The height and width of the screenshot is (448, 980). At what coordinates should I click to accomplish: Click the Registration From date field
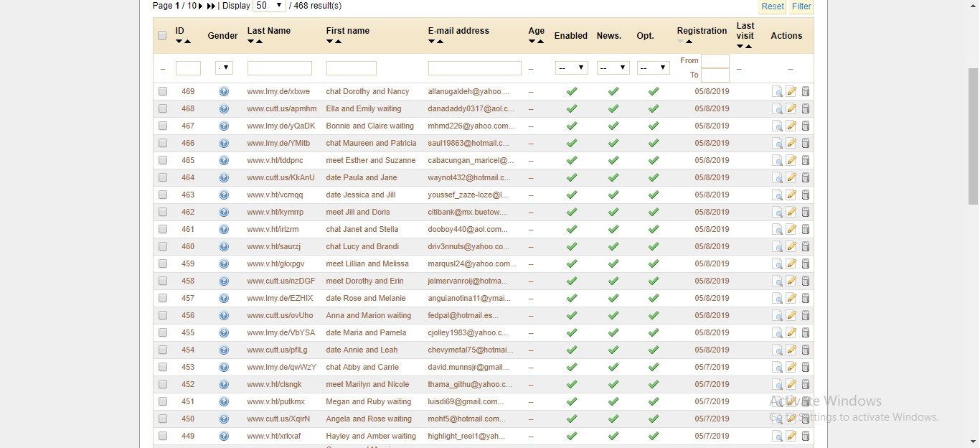(715, 61)
